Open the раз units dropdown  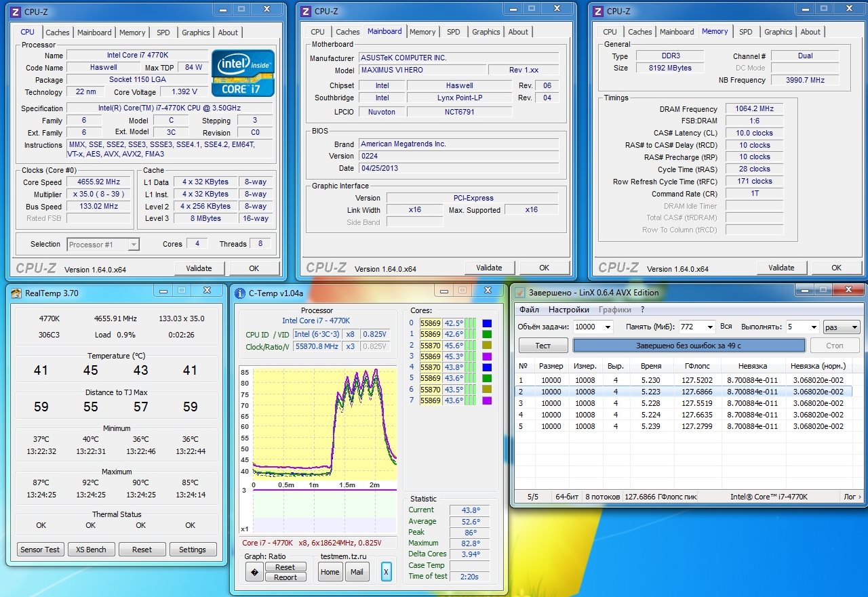(x=853, y=327)
